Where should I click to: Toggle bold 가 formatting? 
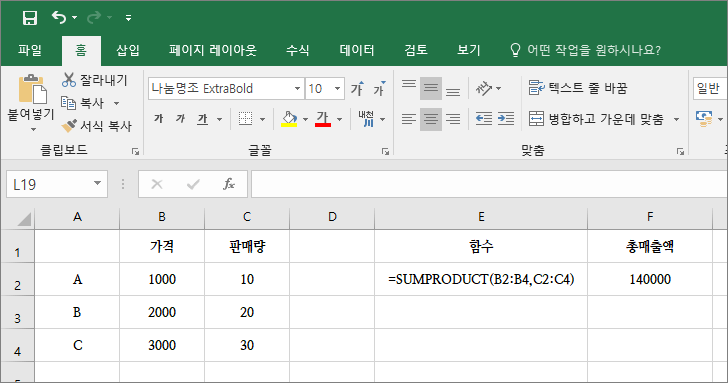pos(159,119)
